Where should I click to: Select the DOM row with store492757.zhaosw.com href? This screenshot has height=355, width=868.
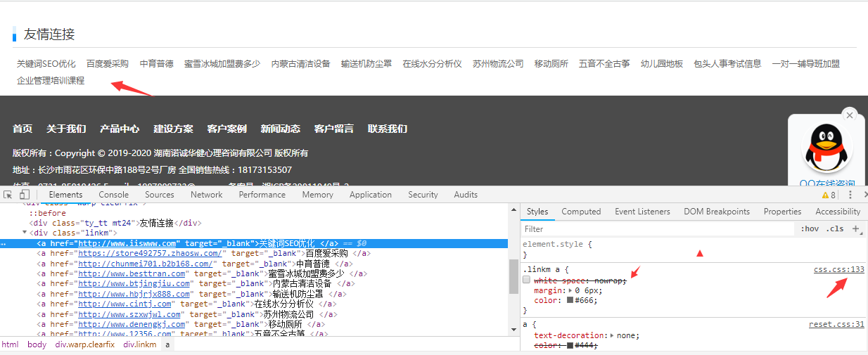tap(254, 254)
